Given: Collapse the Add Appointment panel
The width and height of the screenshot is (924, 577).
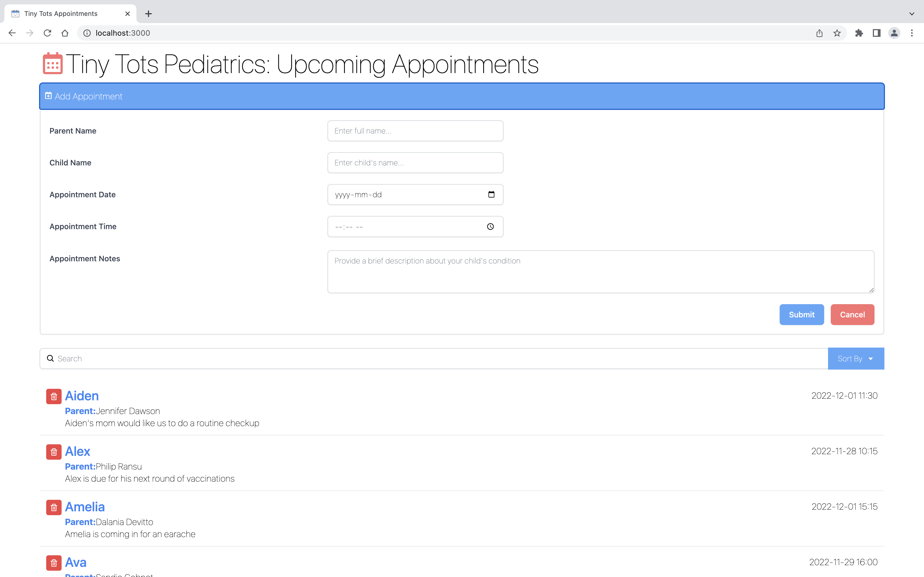Looking at the screenshot, I should [462, 96].
